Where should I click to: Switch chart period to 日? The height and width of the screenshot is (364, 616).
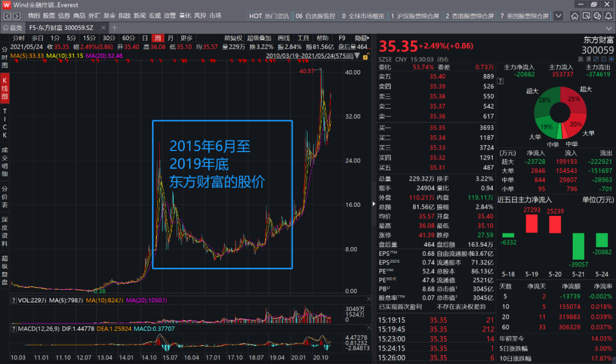pos(145,38)
